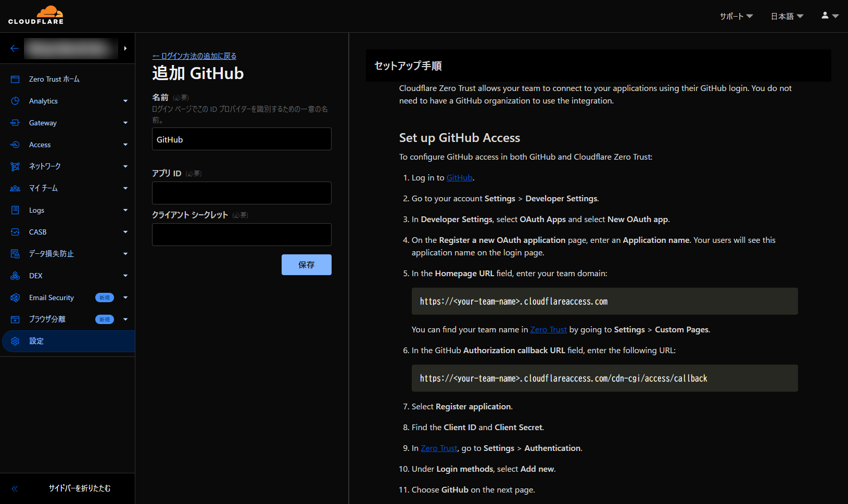Viewport: 848px width, 504px height.
Task: Click the ネットワーク network icon
Action: tap(15, 166)
